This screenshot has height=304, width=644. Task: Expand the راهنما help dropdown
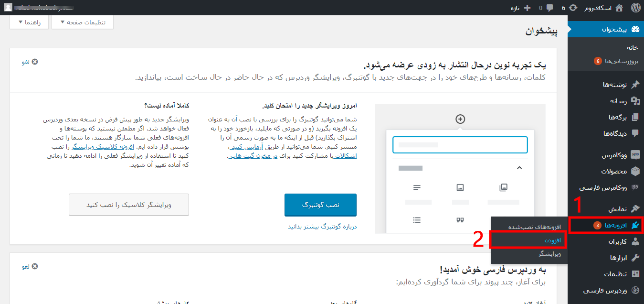(x=29, y=22)
